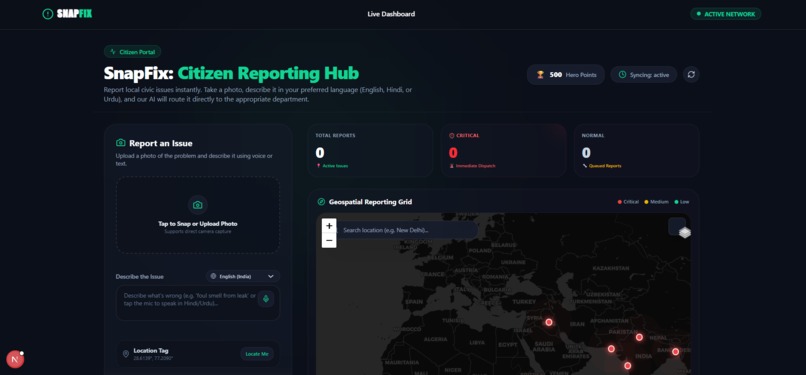The height and width of the screenshot is (375, 806).
Task: Click the SnapFix logo in header
Action: pos(67,14)
